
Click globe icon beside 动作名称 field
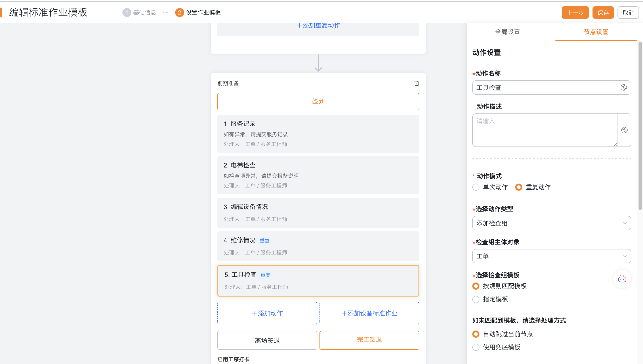(x=624, y=88)
